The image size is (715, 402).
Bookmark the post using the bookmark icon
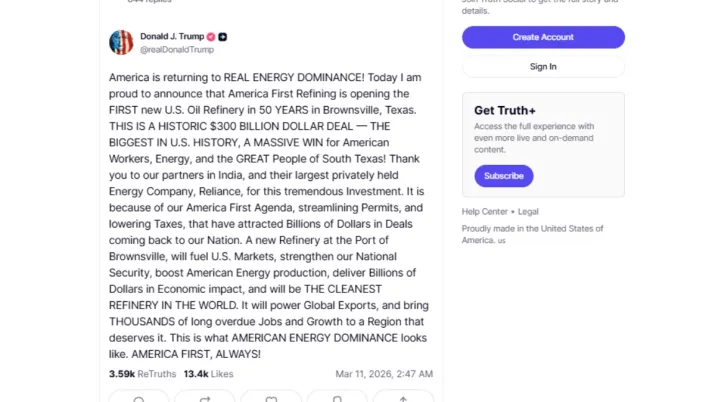(337, 399)
